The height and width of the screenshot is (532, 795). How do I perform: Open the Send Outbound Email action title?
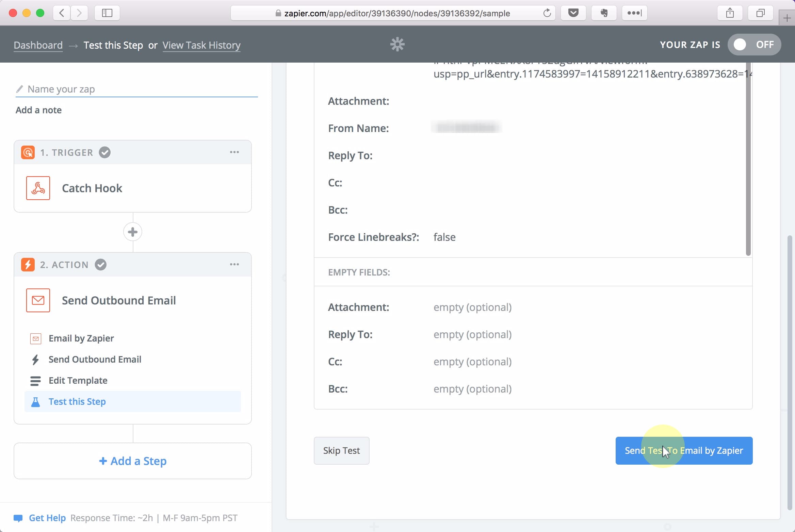pos(119,300)
